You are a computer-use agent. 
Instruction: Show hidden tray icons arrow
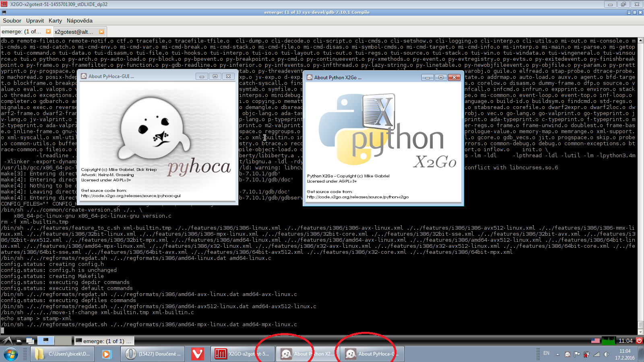pos(557,354)
